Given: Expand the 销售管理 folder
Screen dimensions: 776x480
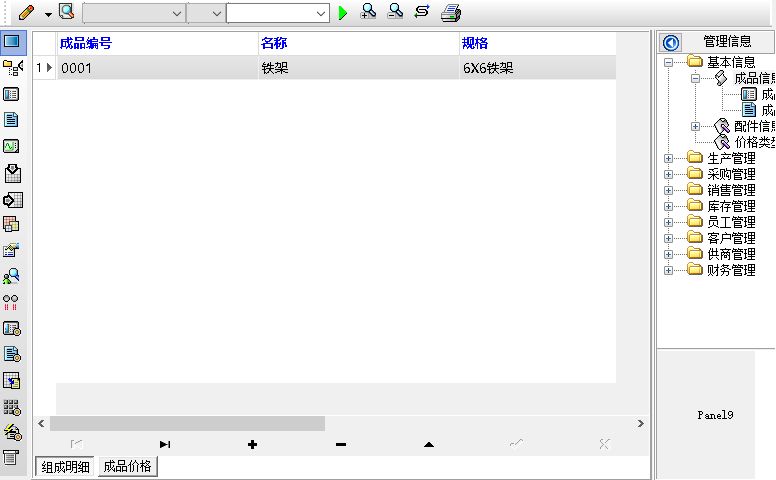Looking at the screenshot, I should 669,190.
